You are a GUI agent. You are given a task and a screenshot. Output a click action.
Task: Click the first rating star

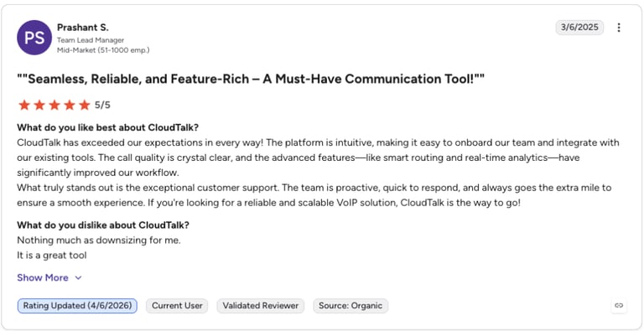(24, 105)
